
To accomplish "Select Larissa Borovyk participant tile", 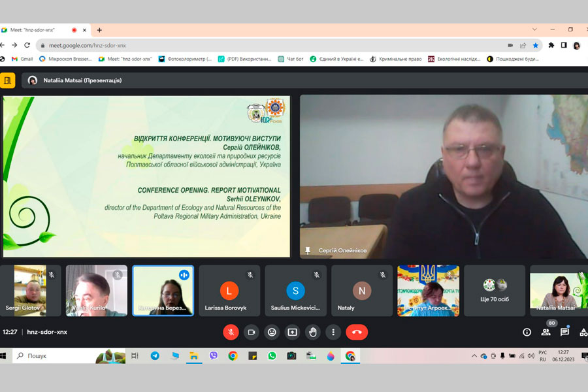I will (x=229, y=291).
